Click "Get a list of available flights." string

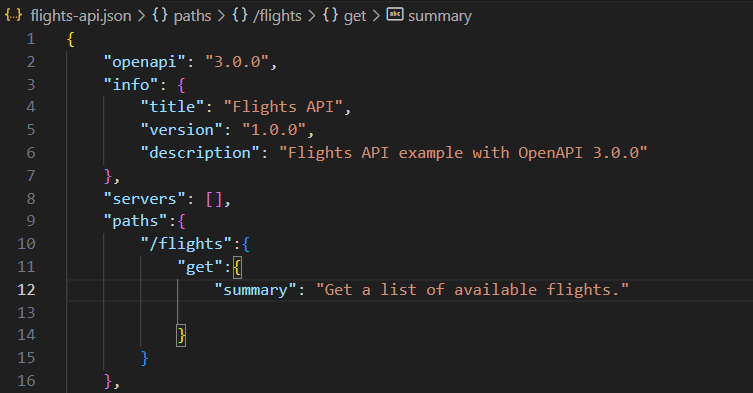click(x=472, y=290)
